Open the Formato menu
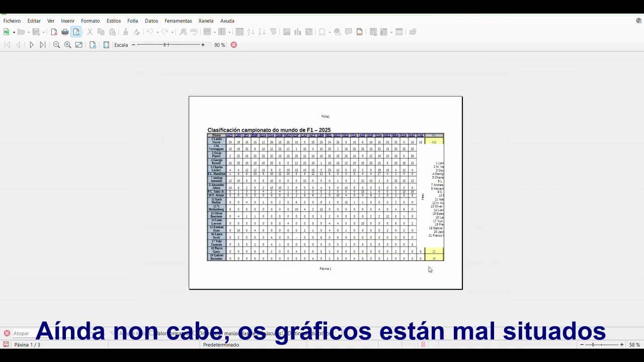 (x=91, y=21)
